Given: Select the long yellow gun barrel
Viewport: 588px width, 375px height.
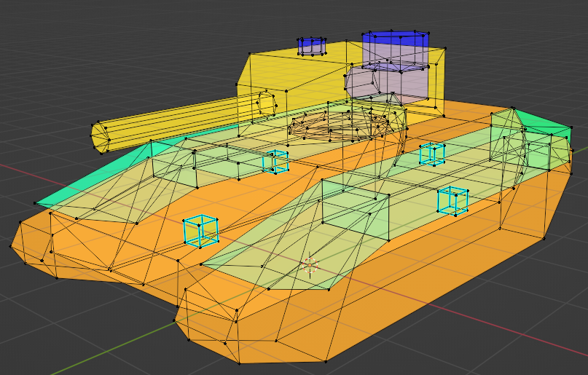Looking at the screenshot, I should [184, 123].
